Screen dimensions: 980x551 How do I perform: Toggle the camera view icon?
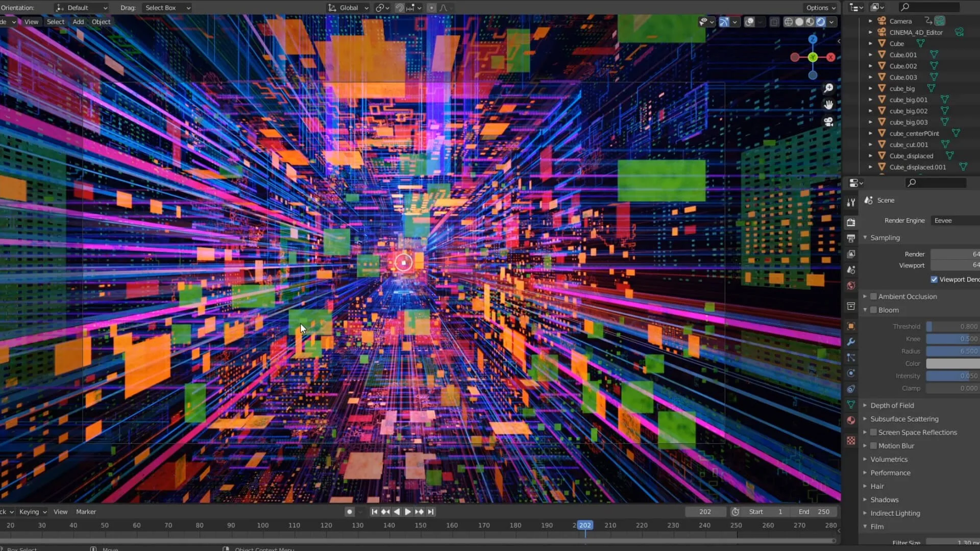(828, 122)
